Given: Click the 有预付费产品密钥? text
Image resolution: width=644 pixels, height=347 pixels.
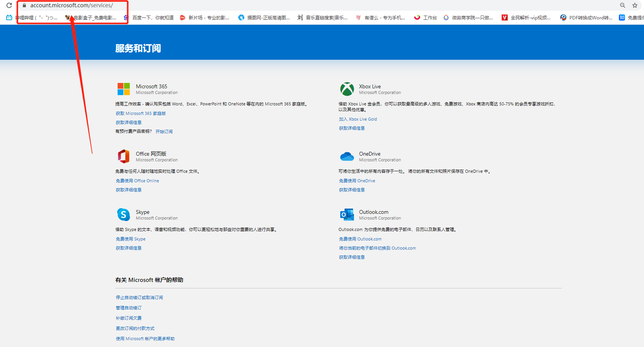Looking at the screenshot, I should pyautogui.click(x=134, y=132).
